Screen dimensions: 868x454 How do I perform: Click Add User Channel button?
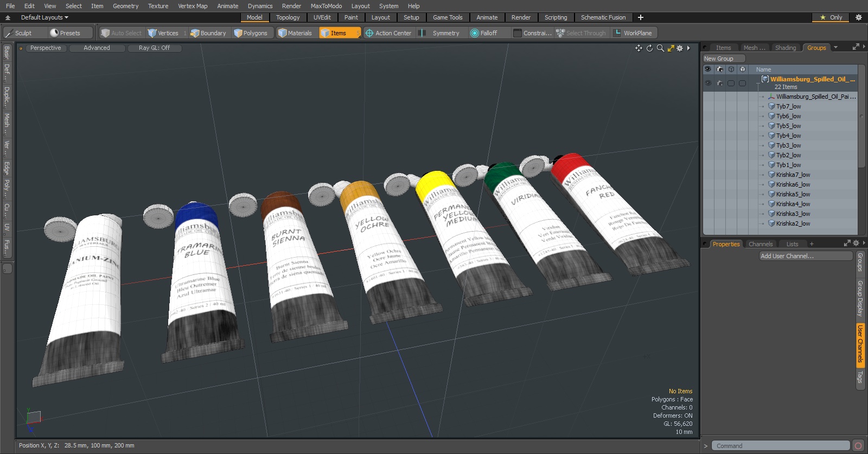click(806, 256)
